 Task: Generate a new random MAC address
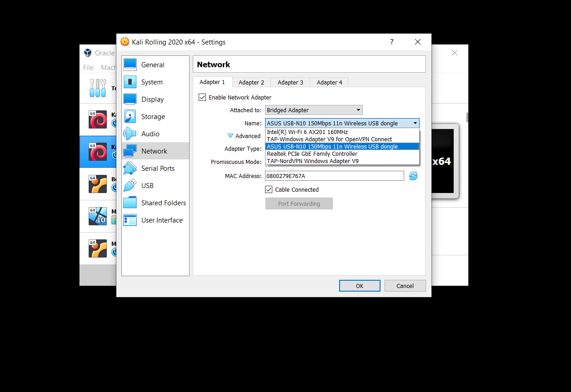point(413,176)
